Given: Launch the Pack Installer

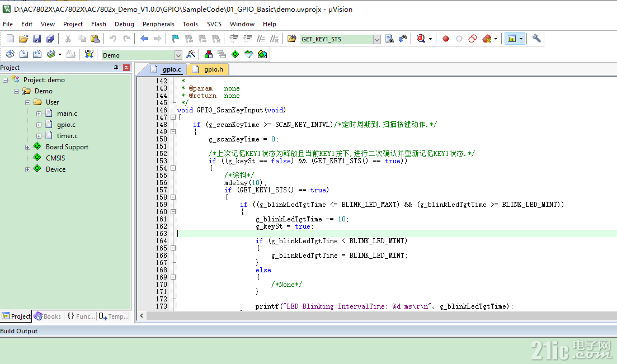Looking at the screenshot, I should (x=262, y=54).
